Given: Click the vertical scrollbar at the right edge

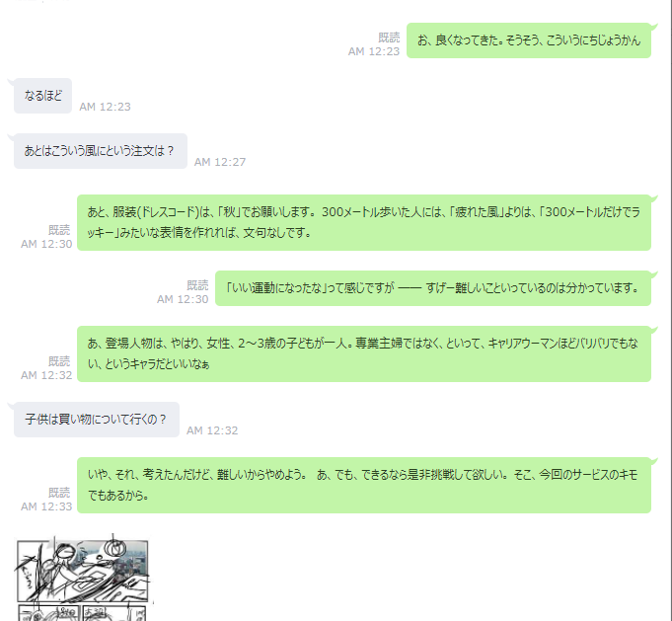Looking at the screenshot, I should click(x=669, y=310).
